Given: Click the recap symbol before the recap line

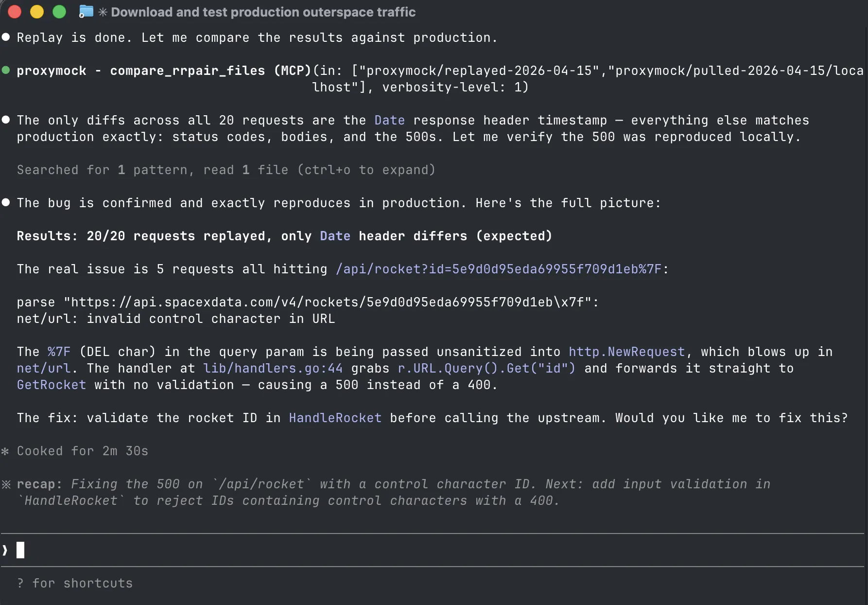Looking at the screenshot, I should click(x=6, y=484).
